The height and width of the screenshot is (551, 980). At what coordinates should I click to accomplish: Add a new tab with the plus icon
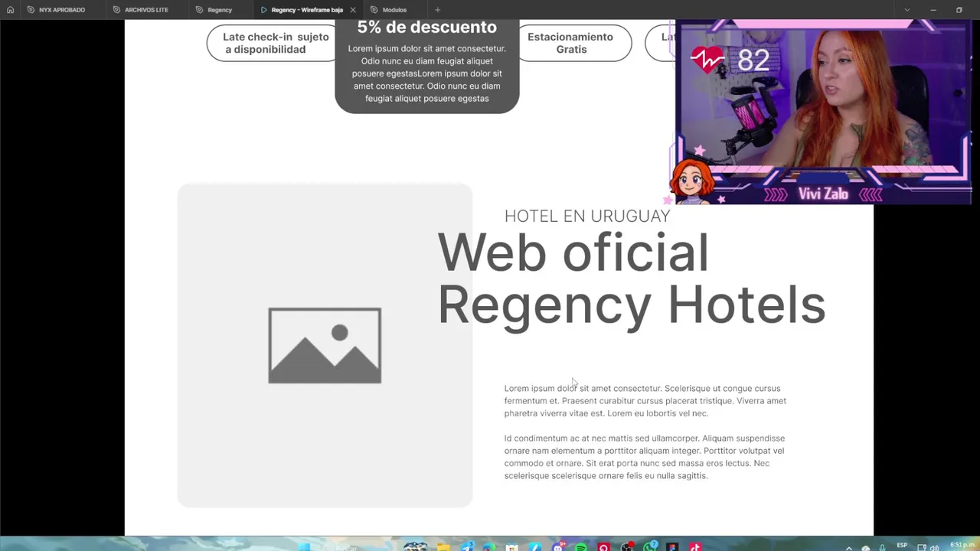(437, 10)
